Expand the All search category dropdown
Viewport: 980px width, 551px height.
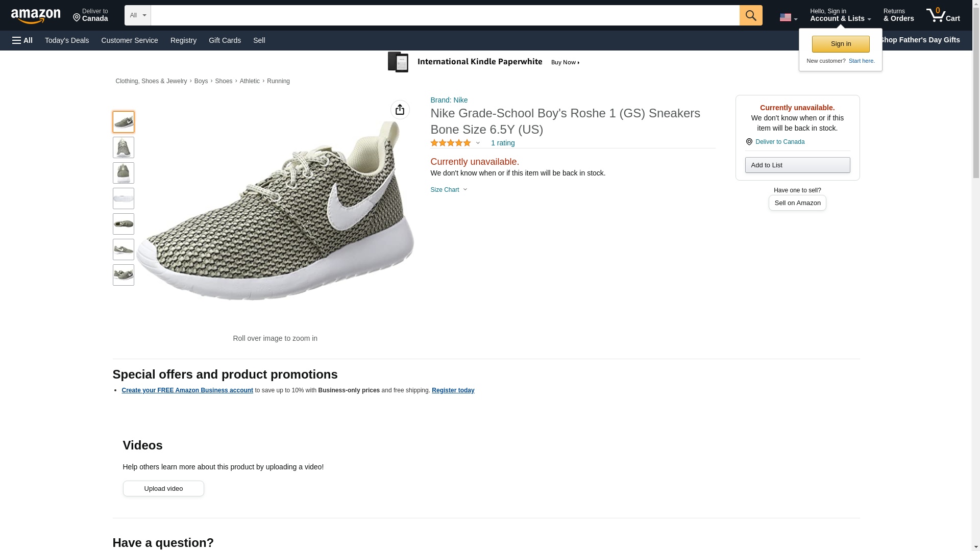pos(137,15)
